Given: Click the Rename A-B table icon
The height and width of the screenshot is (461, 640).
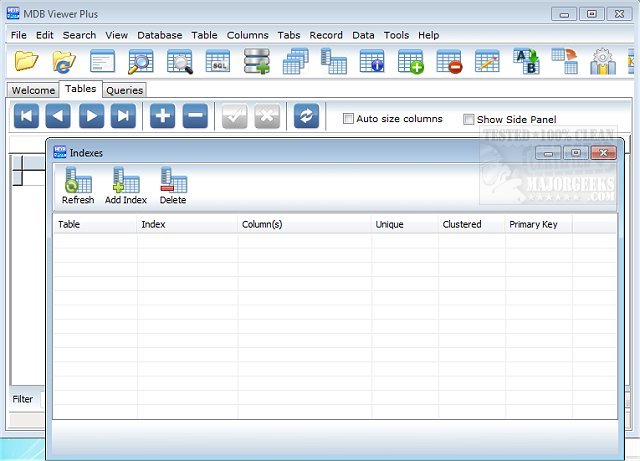Looking at the screenshot, I should (526, 61).
